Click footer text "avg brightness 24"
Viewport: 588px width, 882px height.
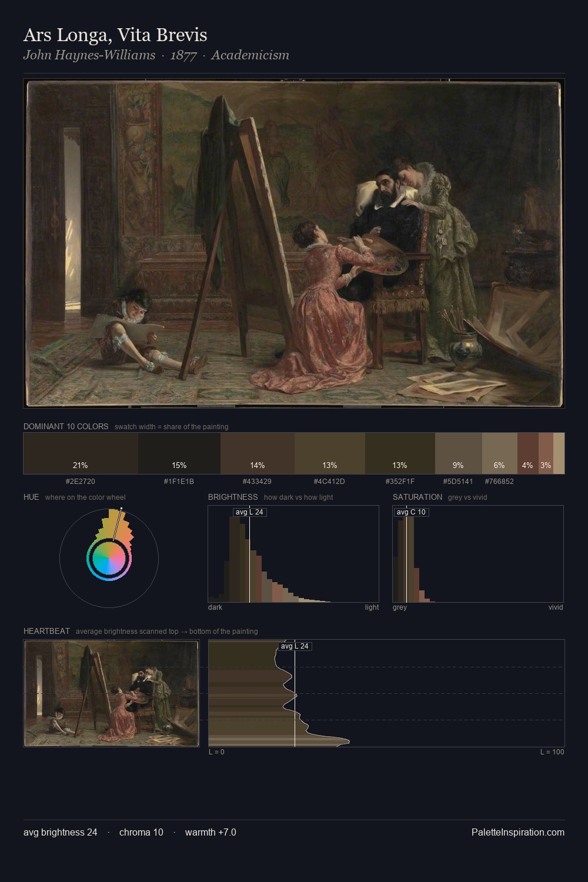[x=61, y=832]
